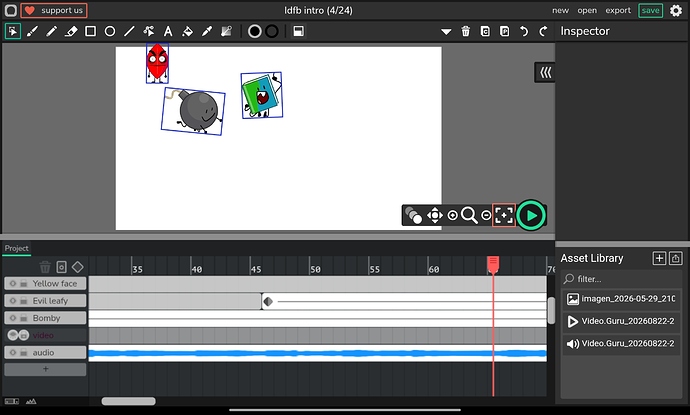Open the settings gear
This screenshot has height=415, width=690.
point(676,10)
